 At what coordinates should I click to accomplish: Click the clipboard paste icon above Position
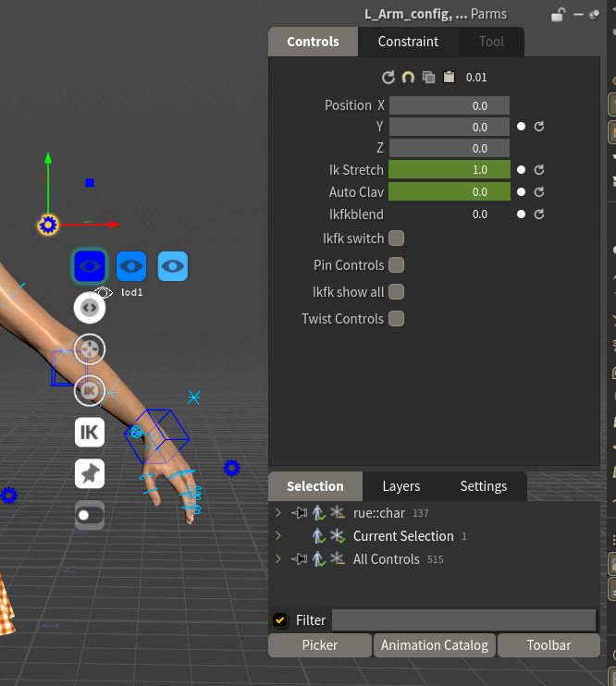coord(449,78)
